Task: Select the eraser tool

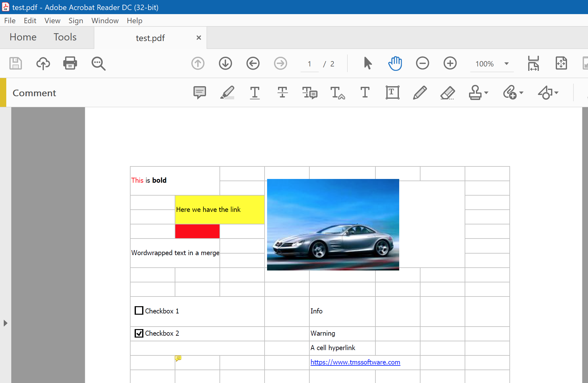Action: (448, 92)
